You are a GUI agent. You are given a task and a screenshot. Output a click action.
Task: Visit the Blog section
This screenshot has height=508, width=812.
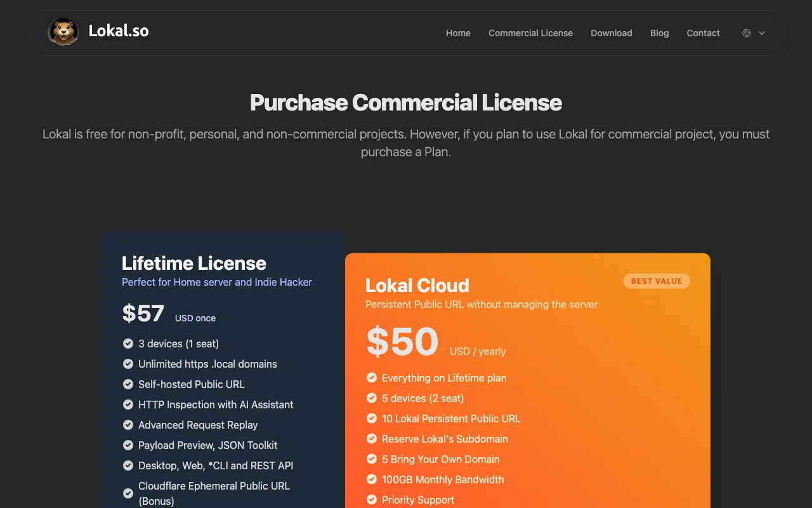click(659, 33)
